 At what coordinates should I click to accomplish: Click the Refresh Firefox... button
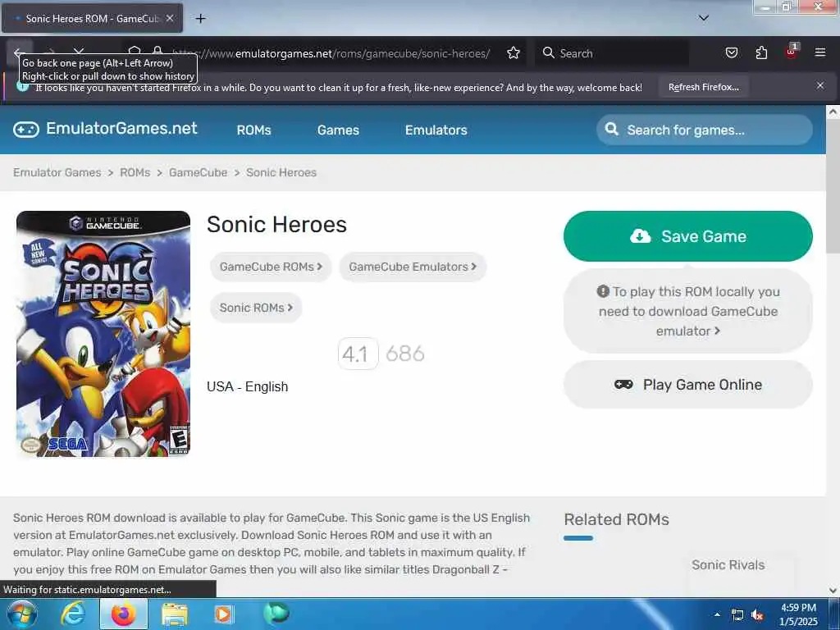pyautogui.click(x=703, y=87)
